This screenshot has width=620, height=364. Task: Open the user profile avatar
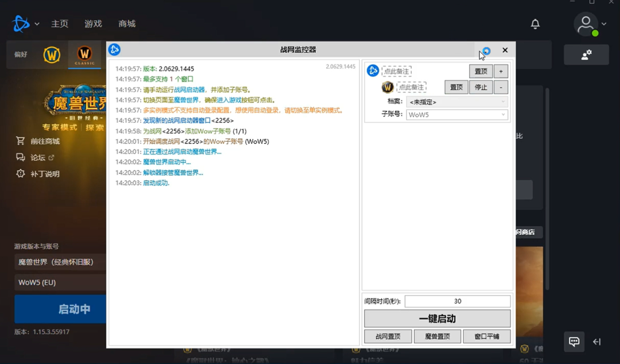[x=586, y=24]
